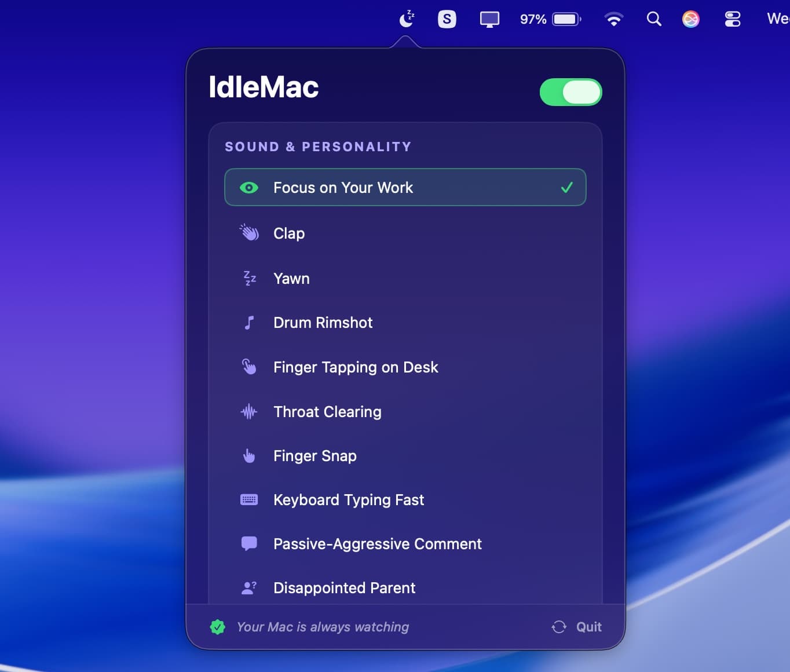Click the Sound & Personality section header

click(x=318, y=147)
